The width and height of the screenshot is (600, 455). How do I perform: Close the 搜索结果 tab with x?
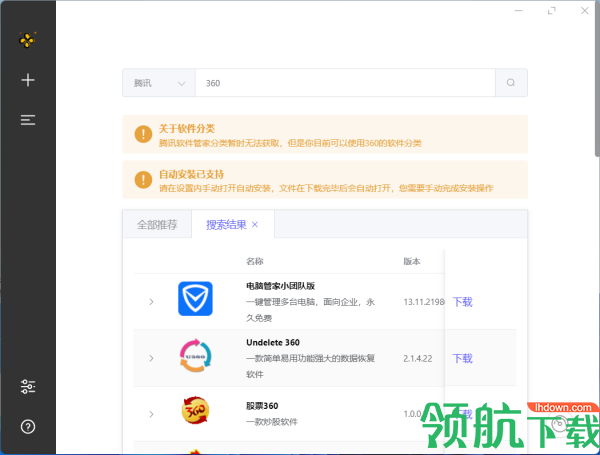[255, 225]
